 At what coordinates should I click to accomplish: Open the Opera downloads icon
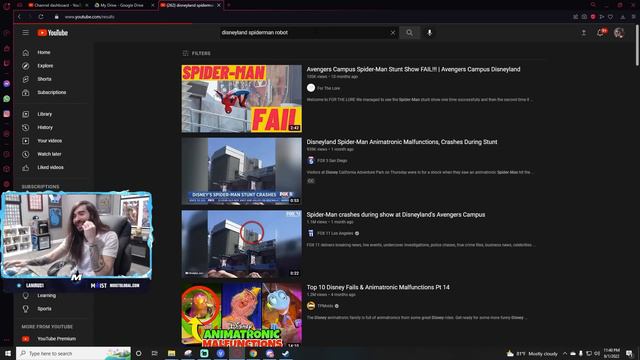[x=622, y=17]
